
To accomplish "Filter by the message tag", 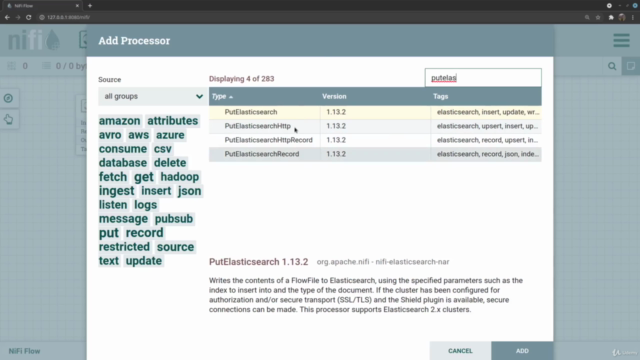I will point(123,219).
